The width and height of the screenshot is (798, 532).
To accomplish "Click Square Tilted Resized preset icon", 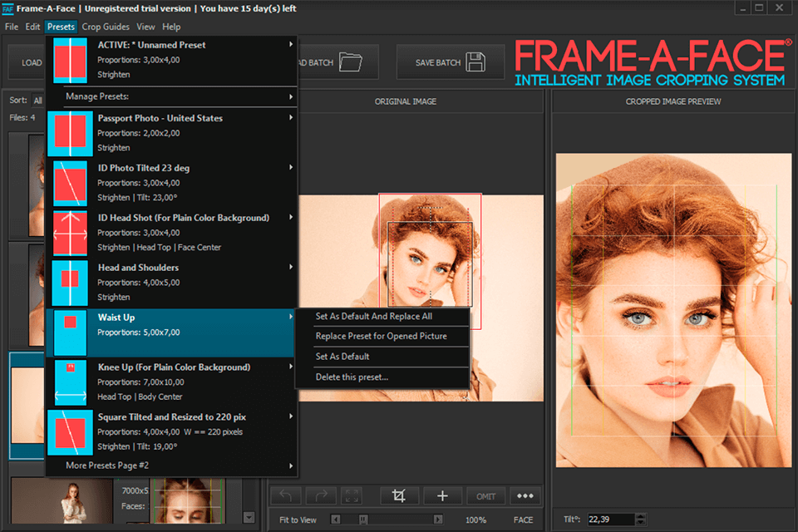I will (x=70, y=432).
